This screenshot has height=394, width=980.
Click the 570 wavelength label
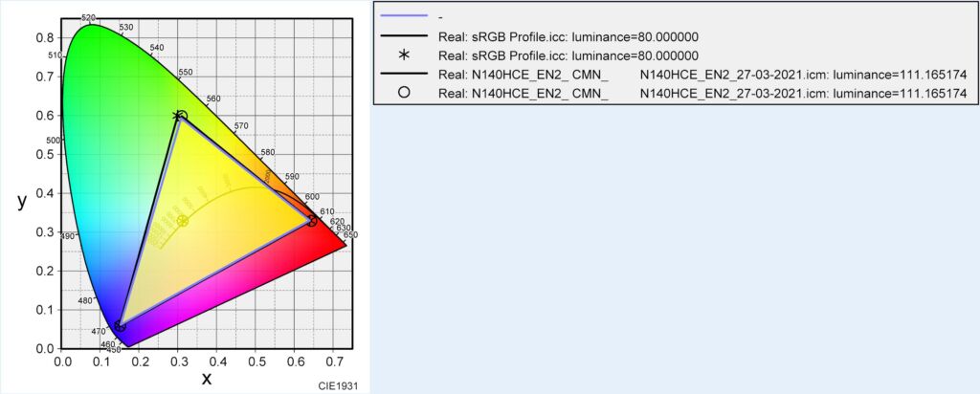tap(241, 126)
